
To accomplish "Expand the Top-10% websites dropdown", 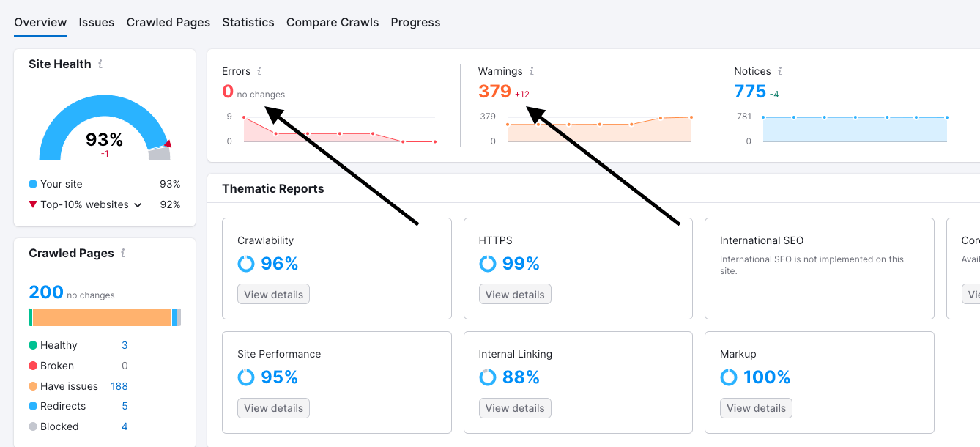I will 137,205.
